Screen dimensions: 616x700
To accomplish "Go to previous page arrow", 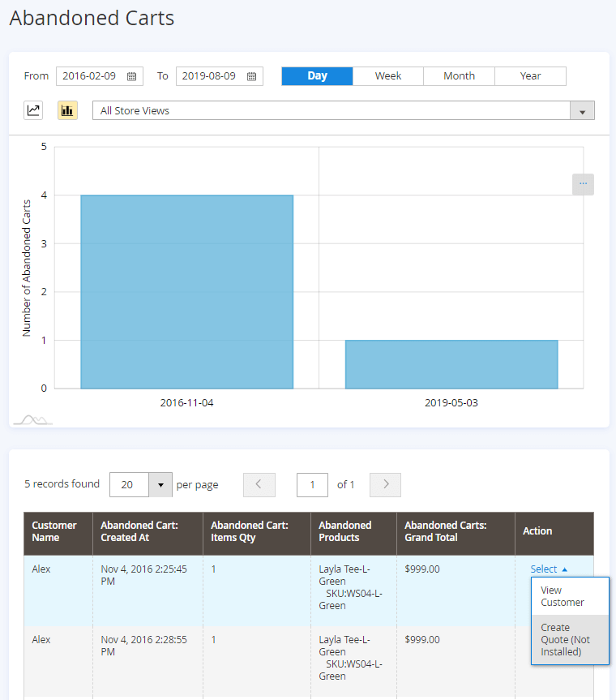I will coord(259,484).
